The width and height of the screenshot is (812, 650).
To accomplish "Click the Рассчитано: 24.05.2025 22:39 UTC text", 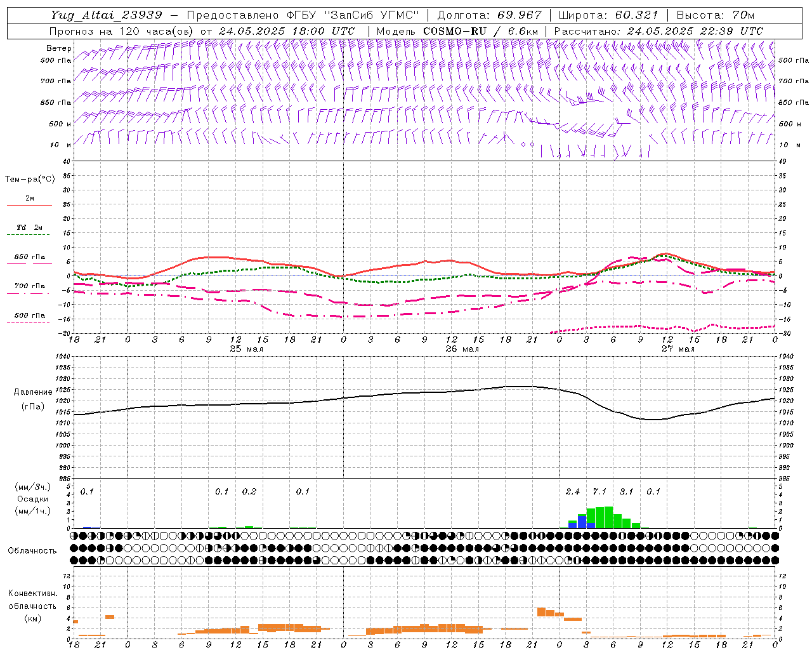I will pyautogui.click(x=658, y=31).
